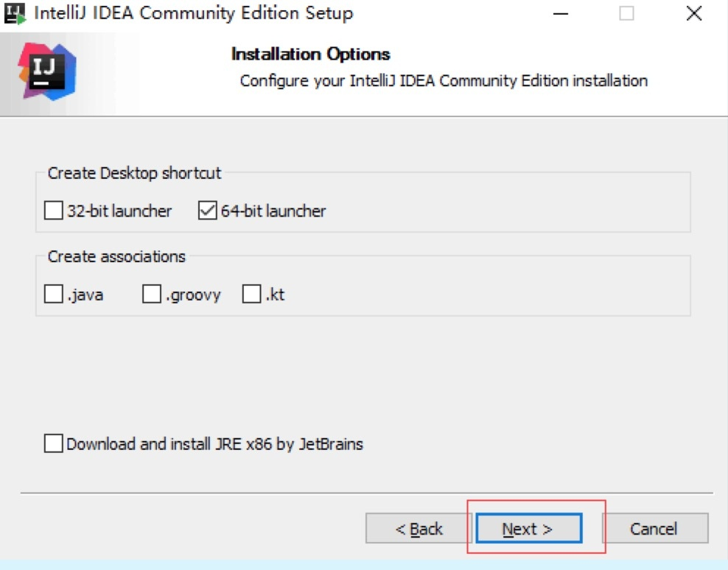Enable the 32-bit launcher shortcut checkbox
Viewport: 728px width, 570px height.
coord(53,211)
